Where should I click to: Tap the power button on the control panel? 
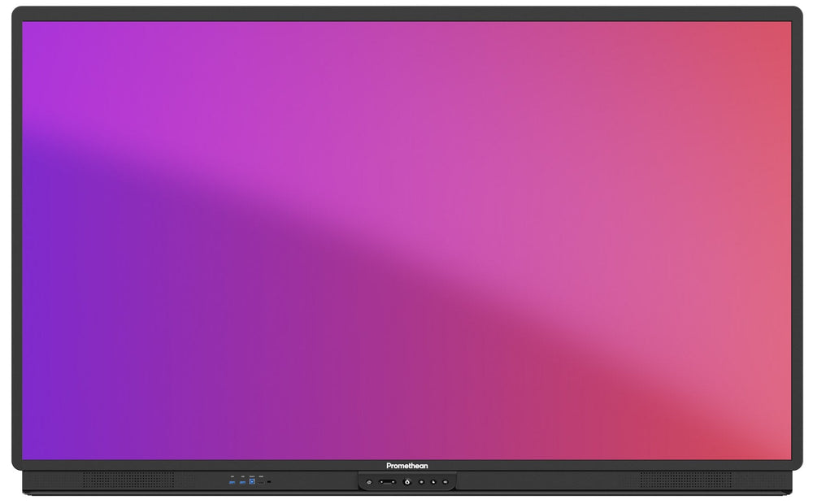coord(369,482)
